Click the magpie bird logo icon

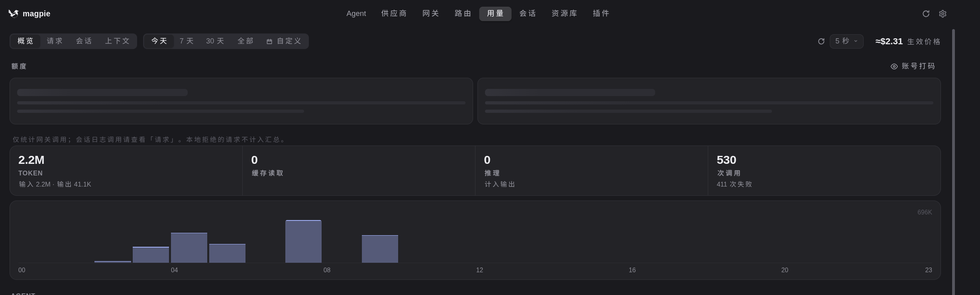14,14
